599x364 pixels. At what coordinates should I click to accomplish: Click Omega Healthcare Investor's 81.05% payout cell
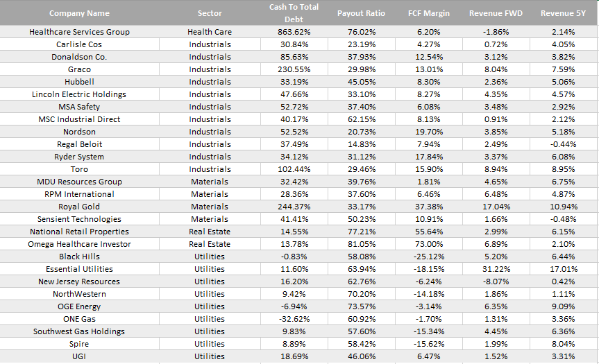[x=362, y=244]
